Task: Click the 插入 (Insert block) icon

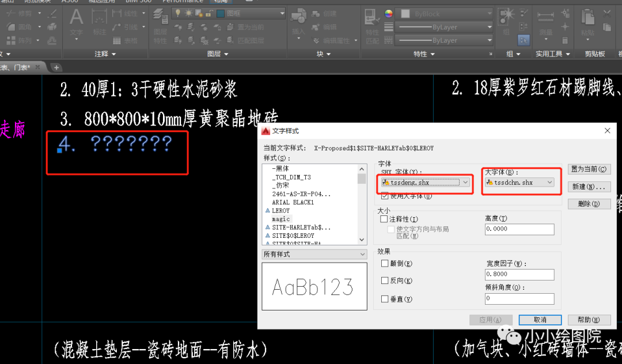Action: [298, 17]
